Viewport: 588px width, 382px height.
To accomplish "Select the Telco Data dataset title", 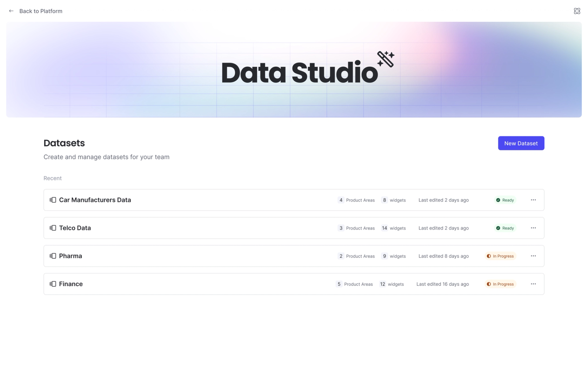I will pos(75,228).
